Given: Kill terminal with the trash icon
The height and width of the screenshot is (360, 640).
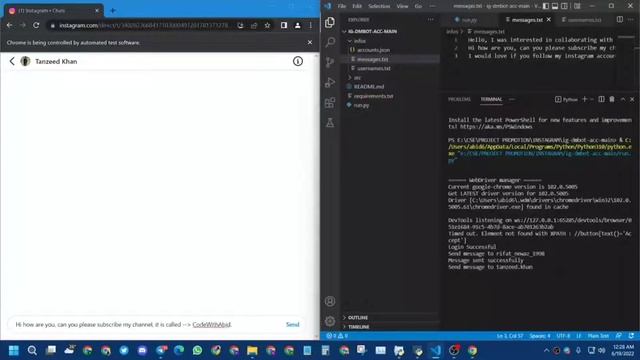Looking at the screenshot, I should click(612, 99).
